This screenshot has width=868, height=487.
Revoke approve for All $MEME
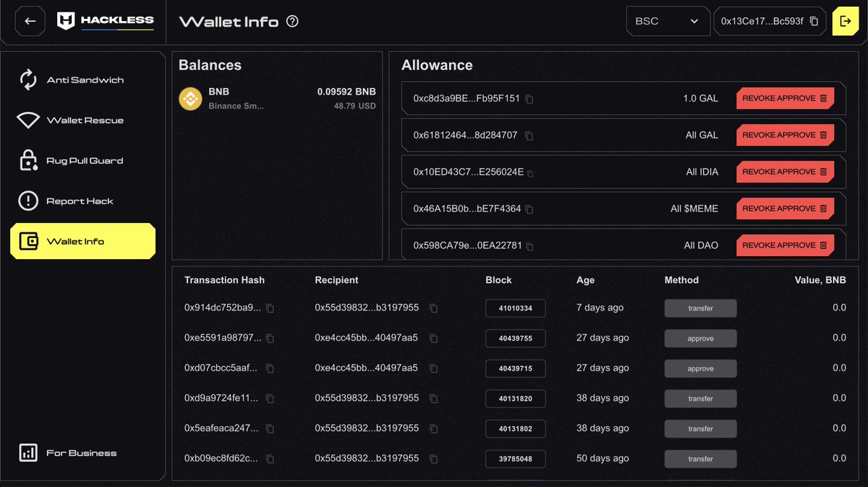[785, 209]
